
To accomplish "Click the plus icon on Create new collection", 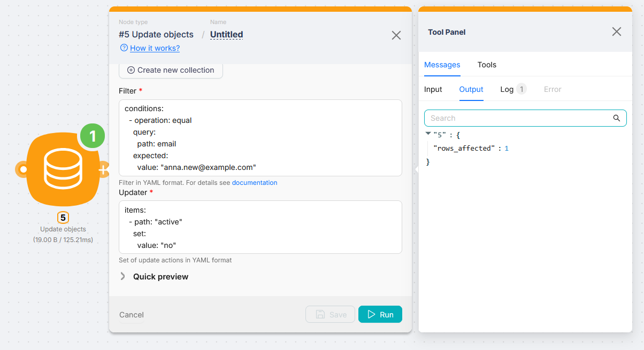I will point(131,69).
